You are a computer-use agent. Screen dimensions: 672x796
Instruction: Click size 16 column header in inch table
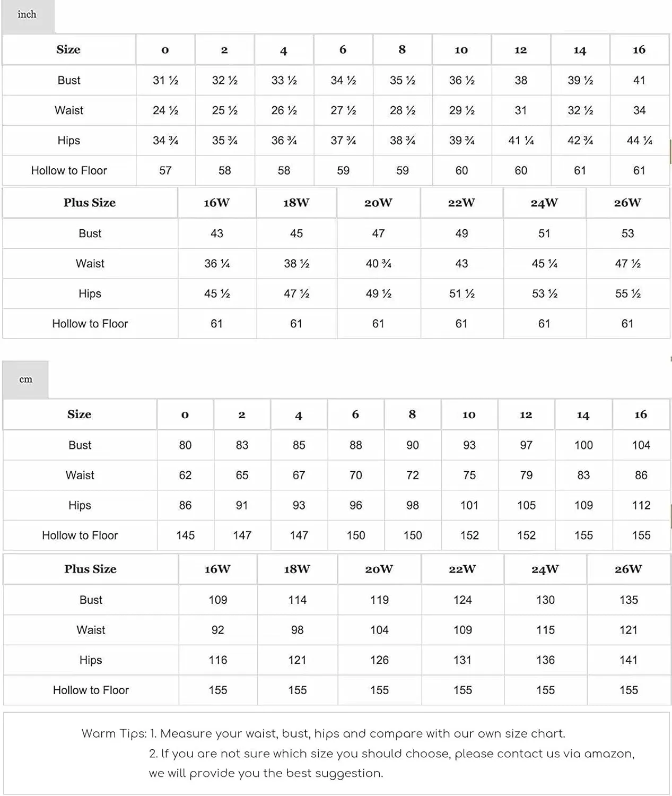639,50
